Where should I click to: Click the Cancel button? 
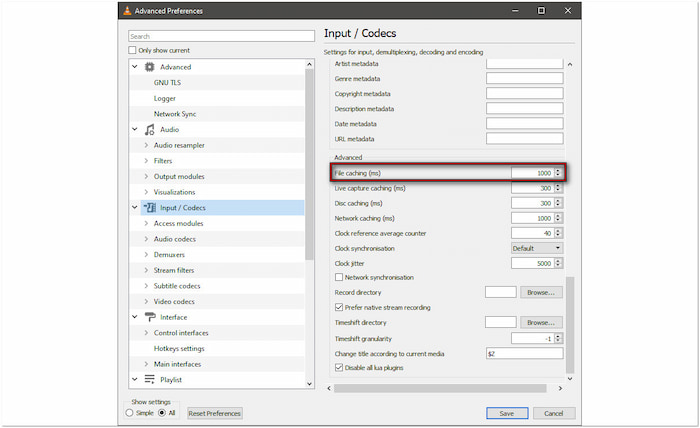pyautogui.click(x=554, y=413)
